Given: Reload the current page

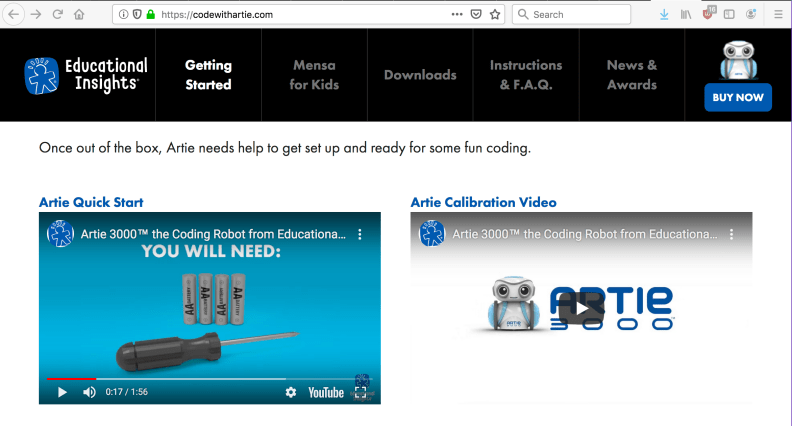Looking at the screenshot, I should point(58,14).
